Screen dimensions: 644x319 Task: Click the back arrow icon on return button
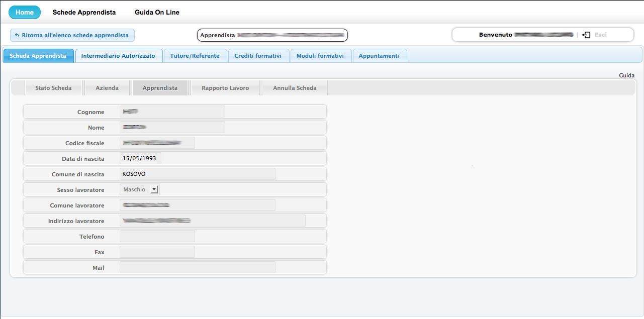[17, 36]
